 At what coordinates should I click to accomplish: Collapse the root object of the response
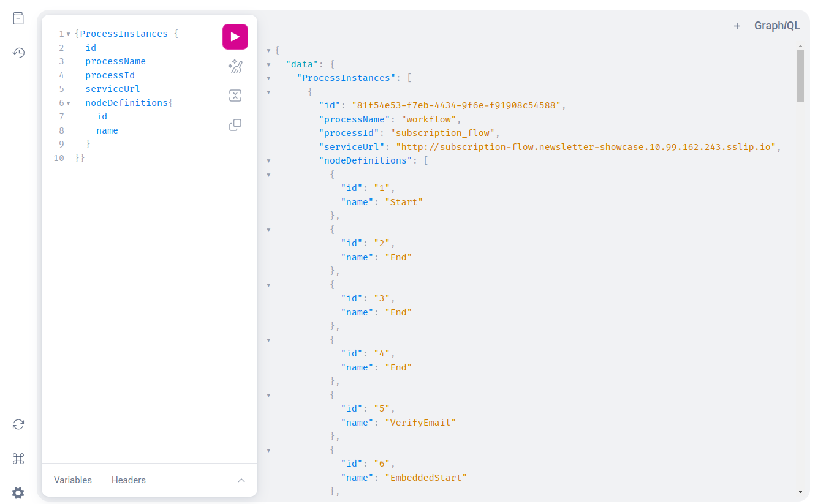coord(268,50)
